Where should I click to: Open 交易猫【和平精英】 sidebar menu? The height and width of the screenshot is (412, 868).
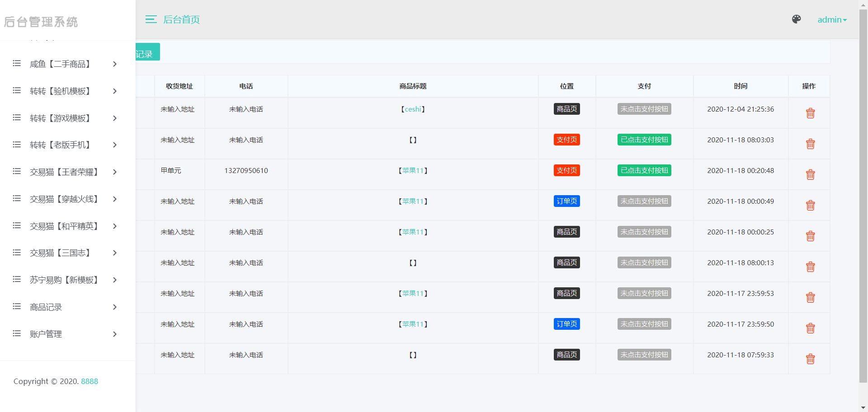tap(66, 226)
